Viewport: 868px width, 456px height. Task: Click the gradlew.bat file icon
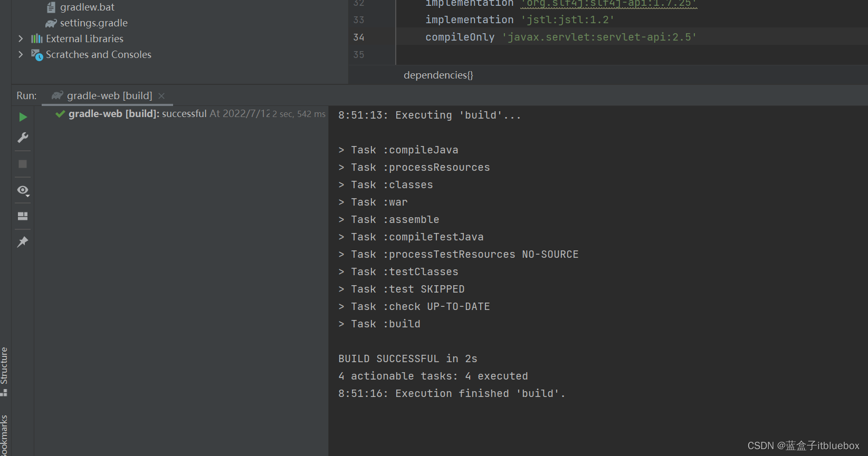(51, 7)
